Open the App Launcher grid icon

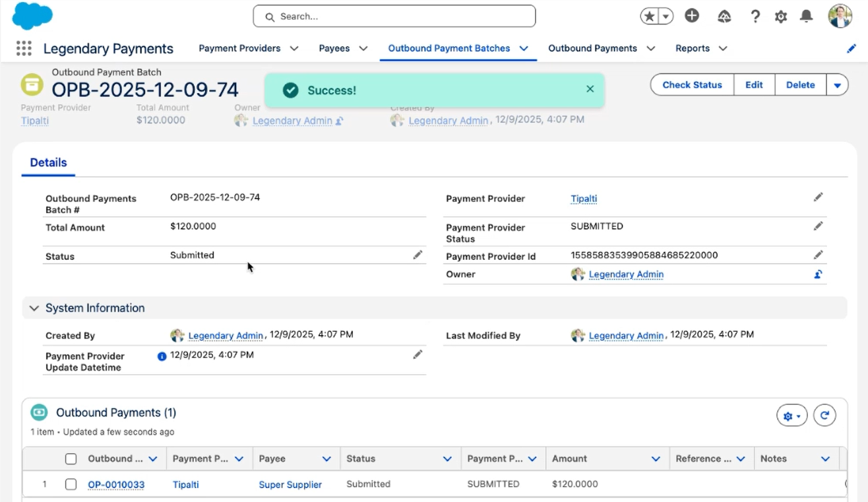(x=24, y=48)
